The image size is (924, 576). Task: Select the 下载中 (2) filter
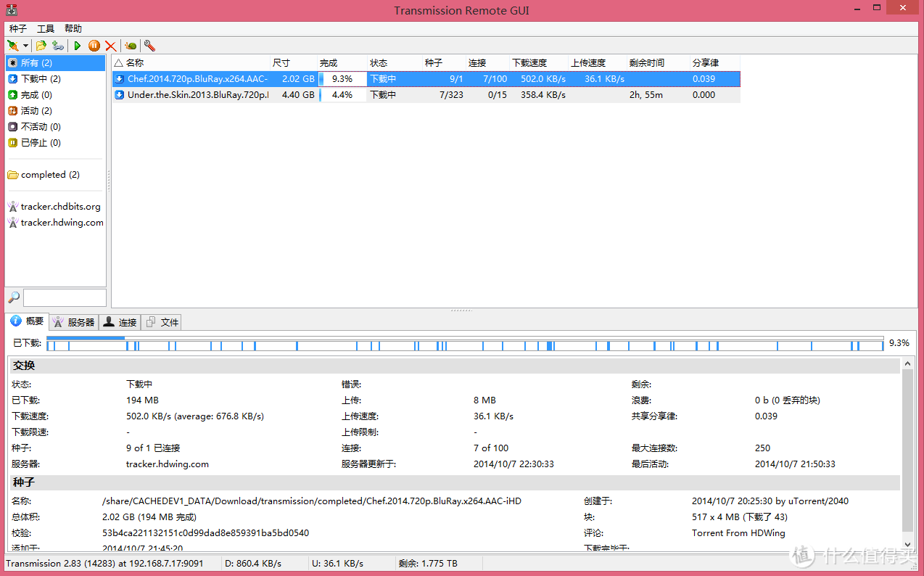(41, 79)
